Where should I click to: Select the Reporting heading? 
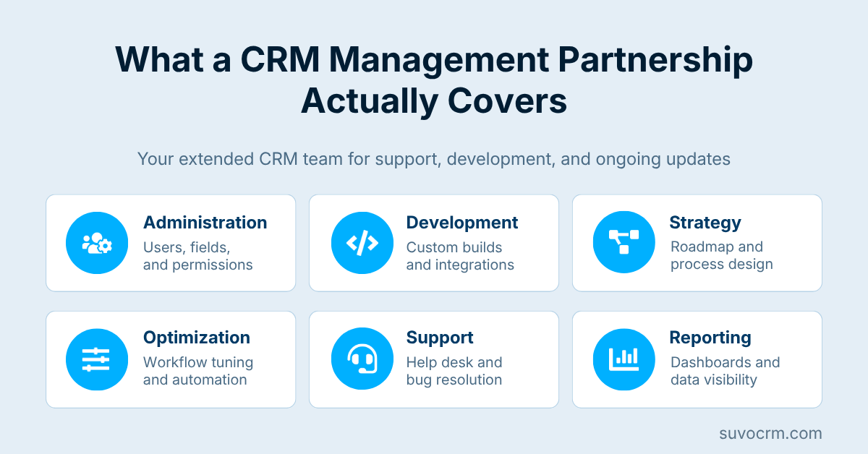click(x=710, y=338)
